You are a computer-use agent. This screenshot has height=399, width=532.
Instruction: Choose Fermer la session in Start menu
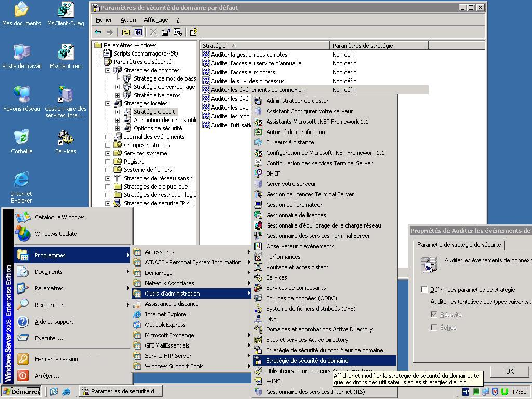(x=72, y=359)
